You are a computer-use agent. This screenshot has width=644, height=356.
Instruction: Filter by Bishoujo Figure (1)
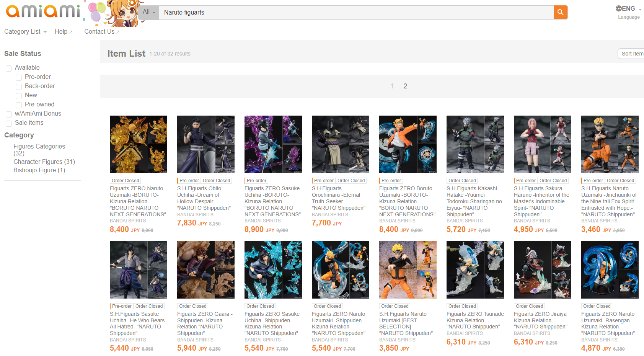39,170
